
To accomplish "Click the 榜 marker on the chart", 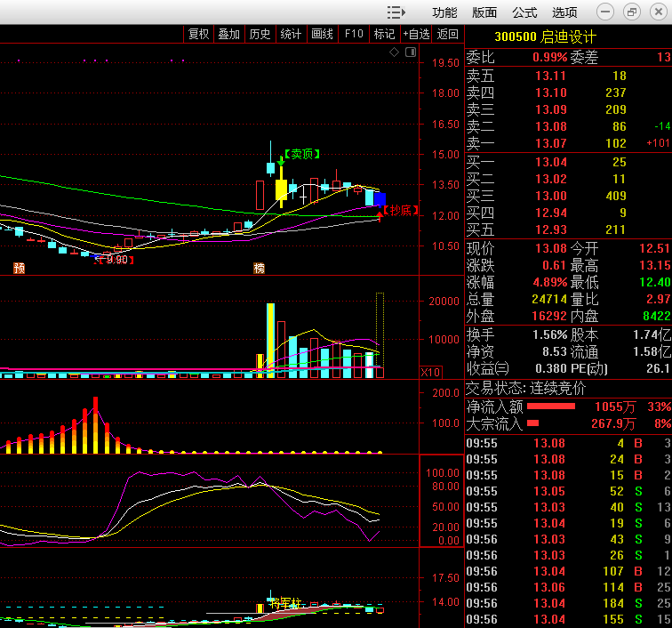I will point(259,268).
